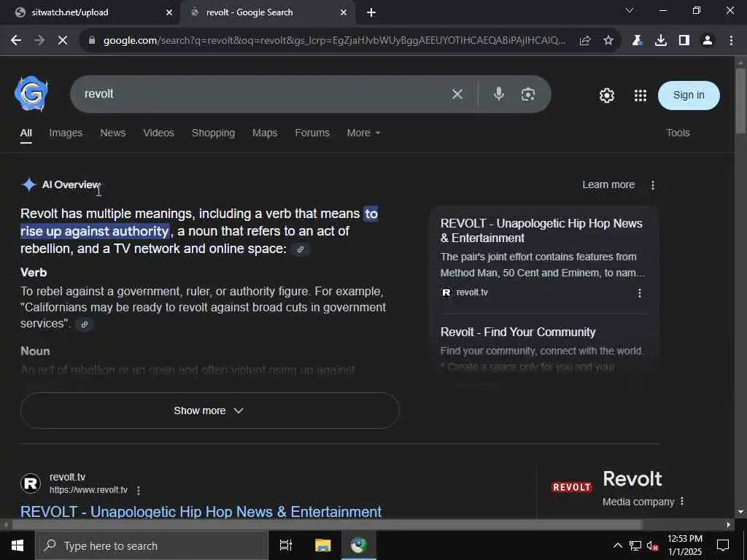
Task: Close the sitwatch.net/upload tab
Action: pyautogui.click(x=169, y=12)
